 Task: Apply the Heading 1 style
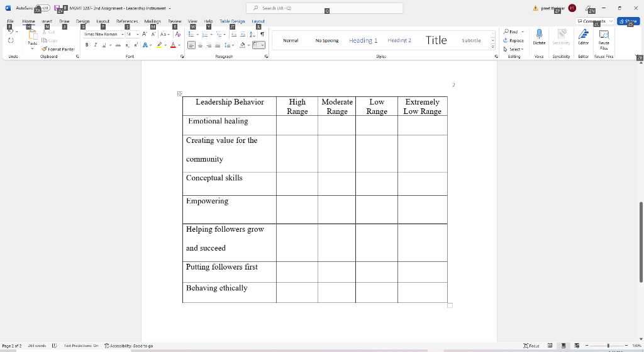click(363, 40)
